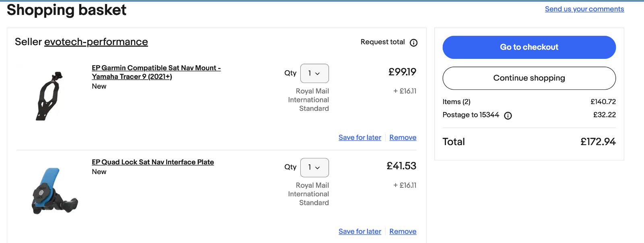Image resolution: width=644 pixels, height=243 pixels.
Task: Remove the Quad Lock plate from the basket
Action: click(x=403, y=231)
